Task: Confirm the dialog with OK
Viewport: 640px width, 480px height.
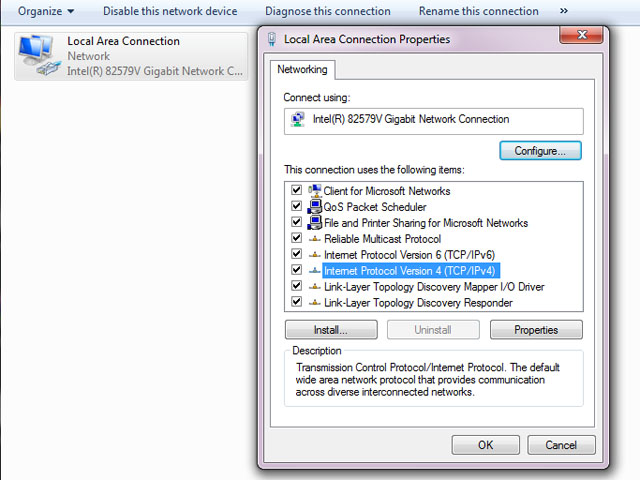Action: pos(485,445)
